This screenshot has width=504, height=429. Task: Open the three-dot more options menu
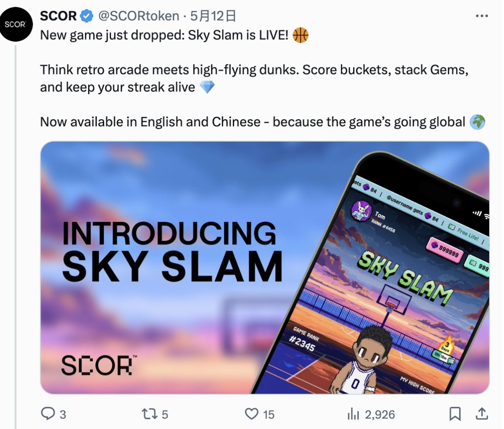tap(481, 16)
